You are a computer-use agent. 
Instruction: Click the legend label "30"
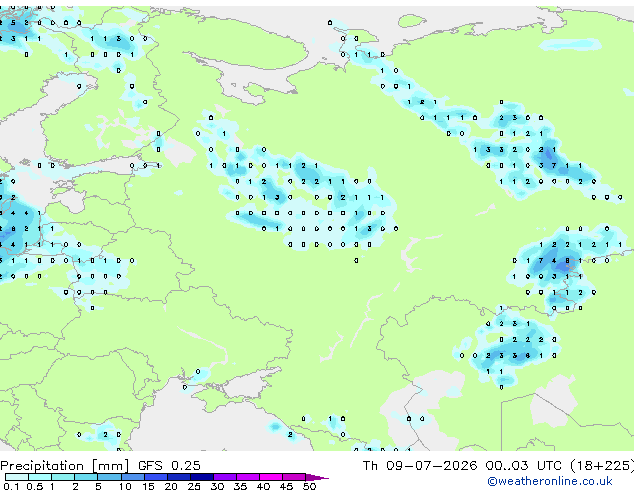[217, 486]
